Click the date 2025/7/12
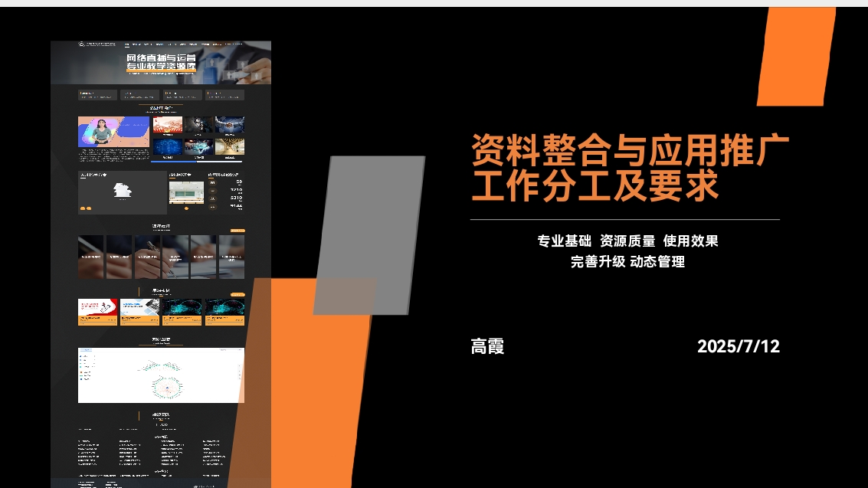The width and height of the screenshot is (868, 488). click(x=738, y=346)
